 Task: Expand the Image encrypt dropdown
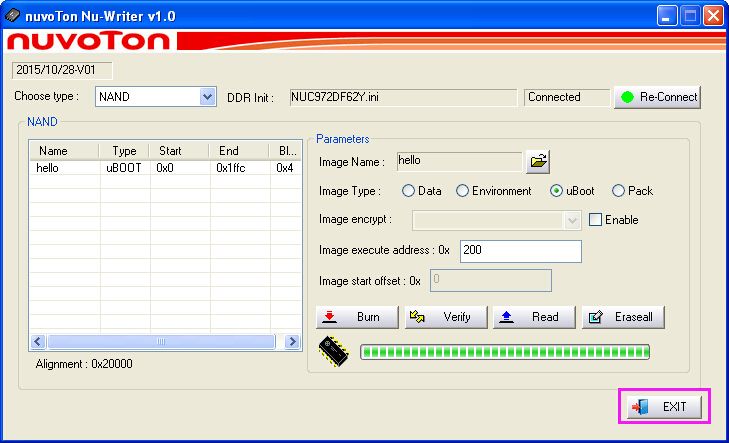572,220
